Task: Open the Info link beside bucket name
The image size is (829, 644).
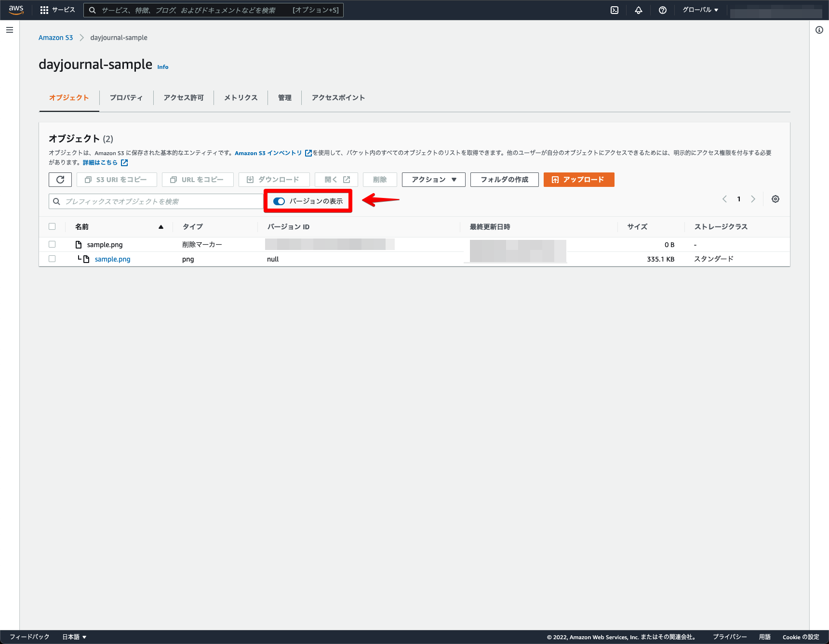Action: [x=163, y=67]
